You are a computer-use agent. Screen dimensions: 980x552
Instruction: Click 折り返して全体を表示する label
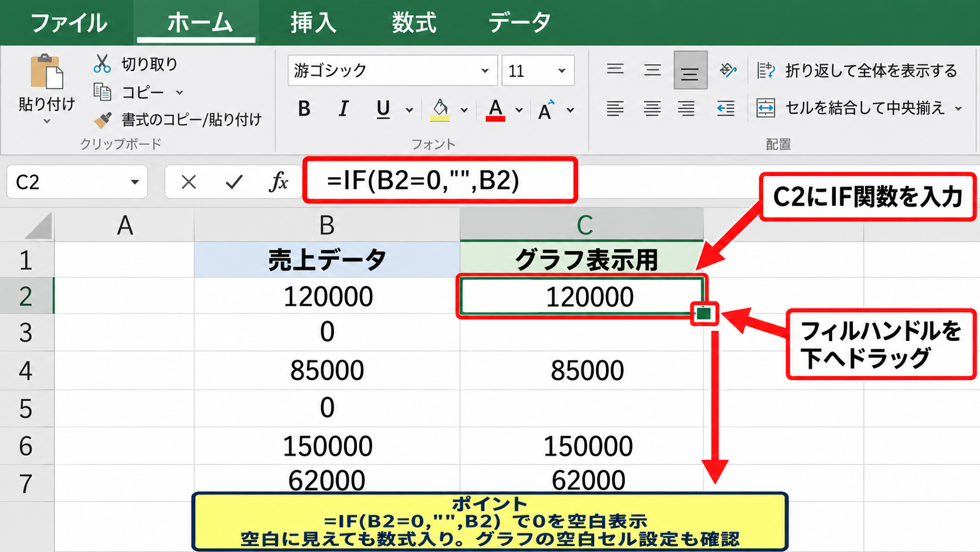coord(871,71)
